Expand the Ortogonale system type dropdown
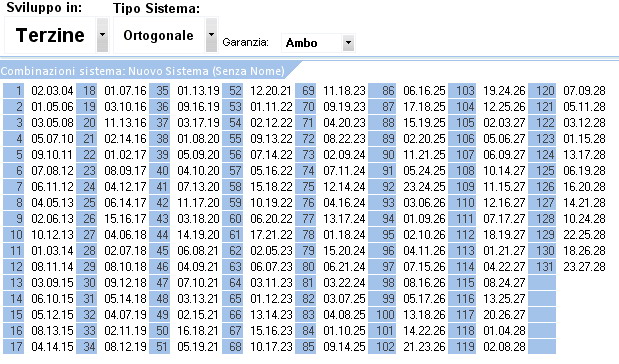Screen dimensions: 619x364 tap(211, 35)
